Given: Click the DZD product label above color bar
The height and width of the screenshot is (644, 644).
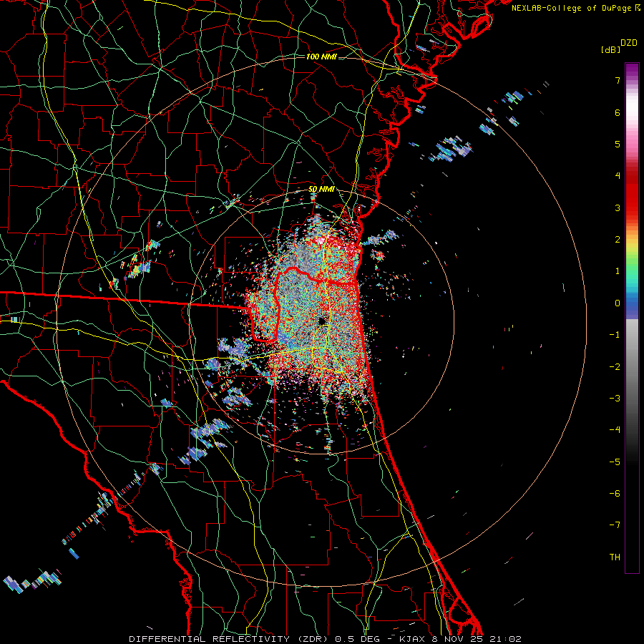Looking at the screenshot, I should click(x=629, y=43).
